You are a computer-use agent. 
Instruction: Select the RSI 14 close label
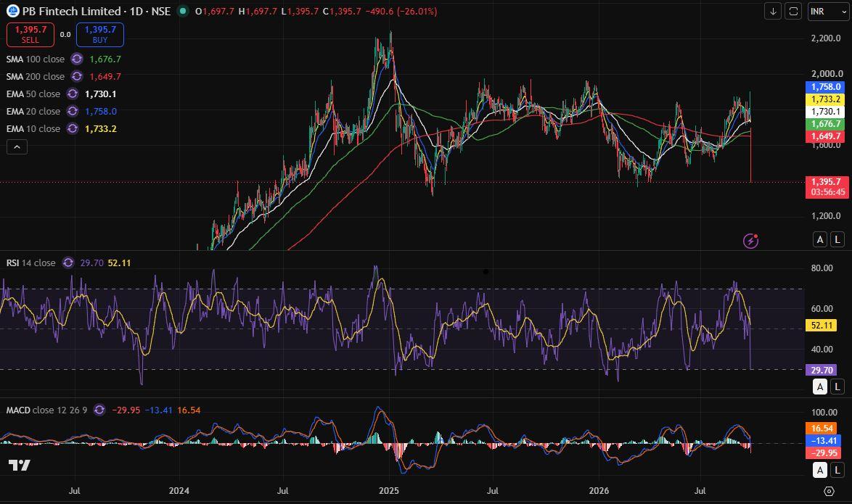(x=31, y=263)
